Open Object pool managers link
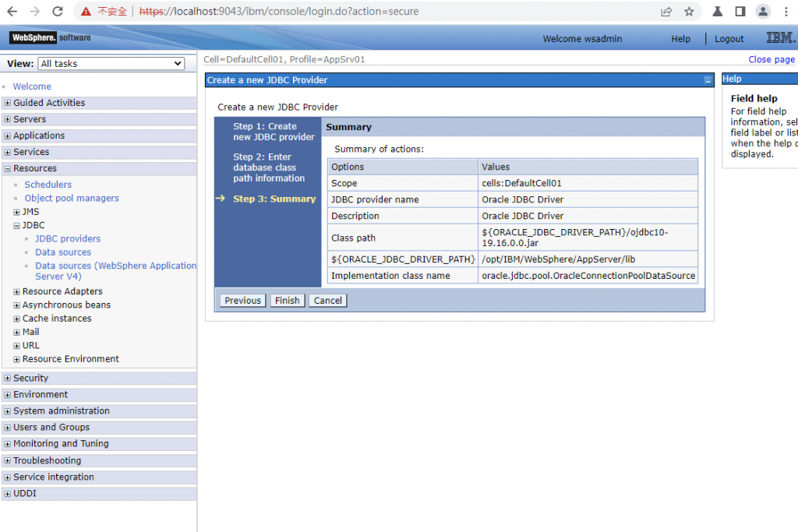The image size is (798, 532). pyautogui.click(x=72, y=199)
